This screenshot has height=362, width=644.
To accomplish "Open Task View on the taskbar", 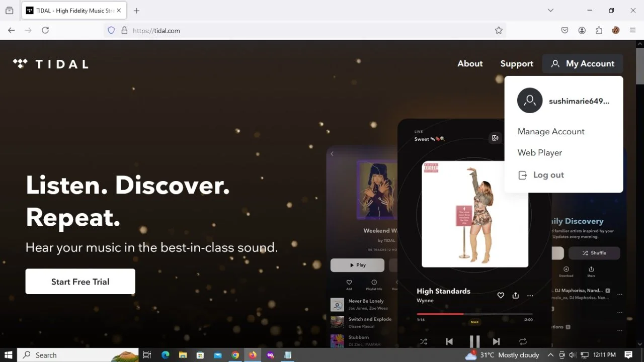I will (x=147, y=354).
